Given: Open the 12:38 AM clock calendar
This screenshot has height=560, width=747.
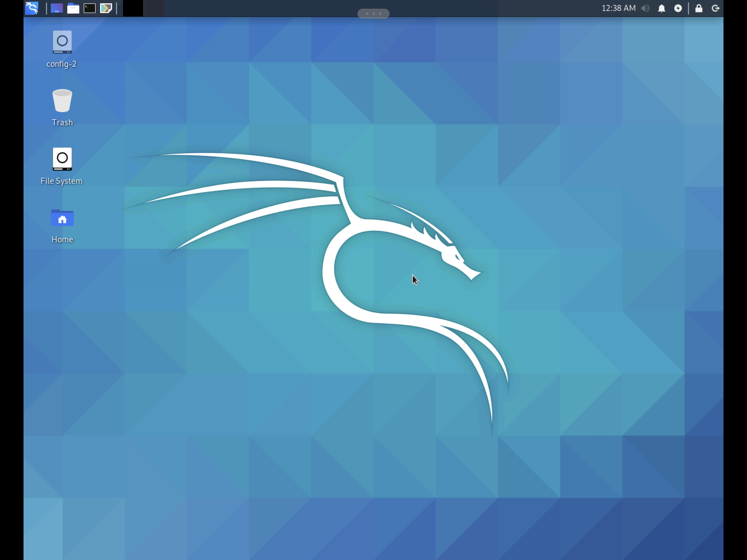Looking at the screenshot, I should [x=618, y=8].
